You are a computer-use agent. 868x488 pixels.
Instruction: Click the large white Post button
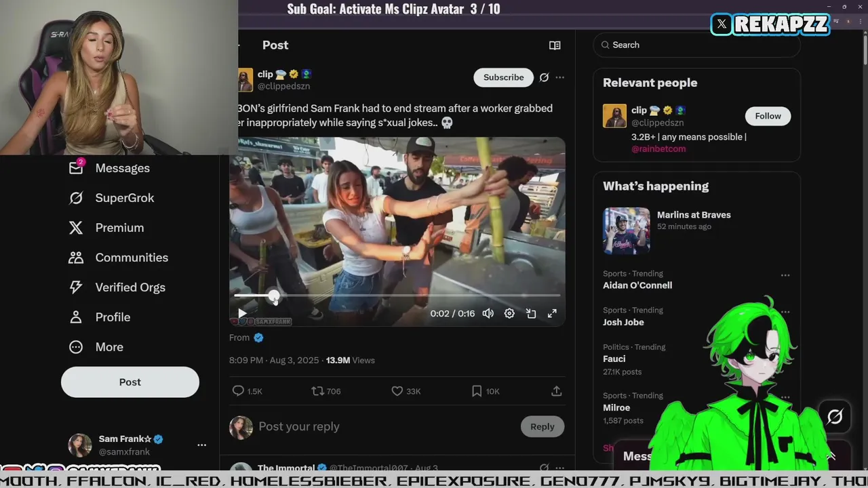click(x=130, y=382)
